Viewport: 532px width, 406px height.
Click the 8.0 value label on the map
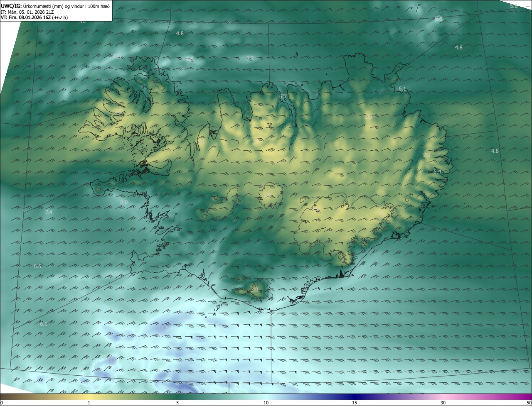[124, 202]
